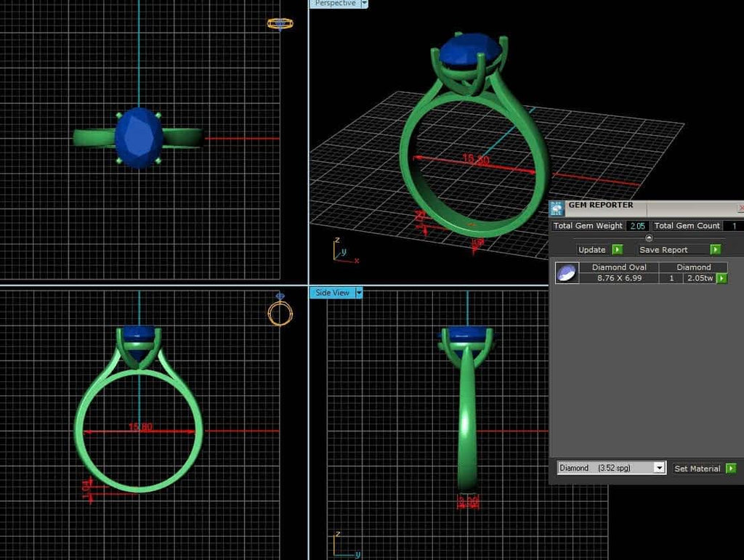Open the Perspective viewport dropdown
Image resolution: width=744 pixels, height=560 pixels.
[363, 4]
